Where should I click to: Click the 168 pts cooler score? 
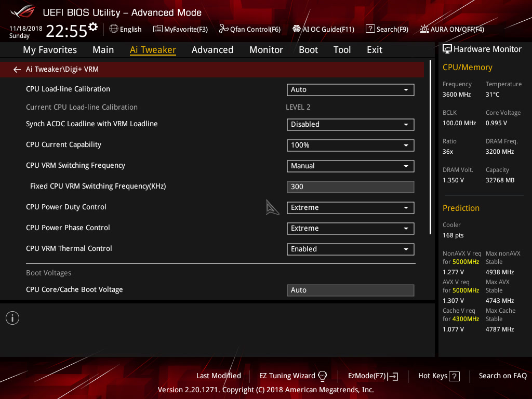coord(453,235)
